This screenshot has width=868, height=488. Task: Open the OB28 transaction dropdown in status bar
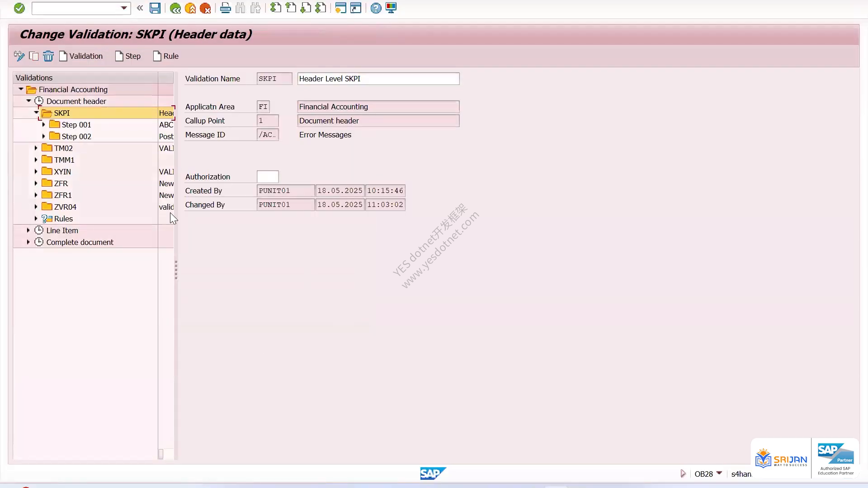[719, 473]
